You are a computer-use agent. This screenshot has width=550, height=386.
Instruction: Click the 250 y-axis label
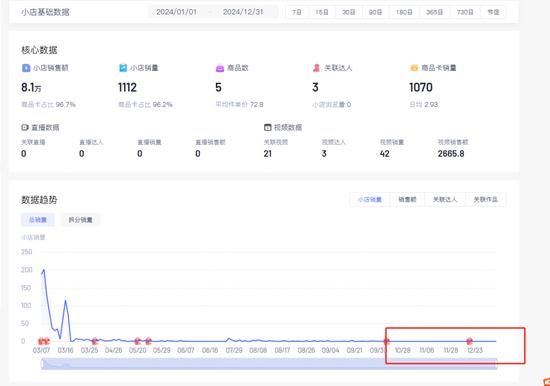[x=26, y=252]
